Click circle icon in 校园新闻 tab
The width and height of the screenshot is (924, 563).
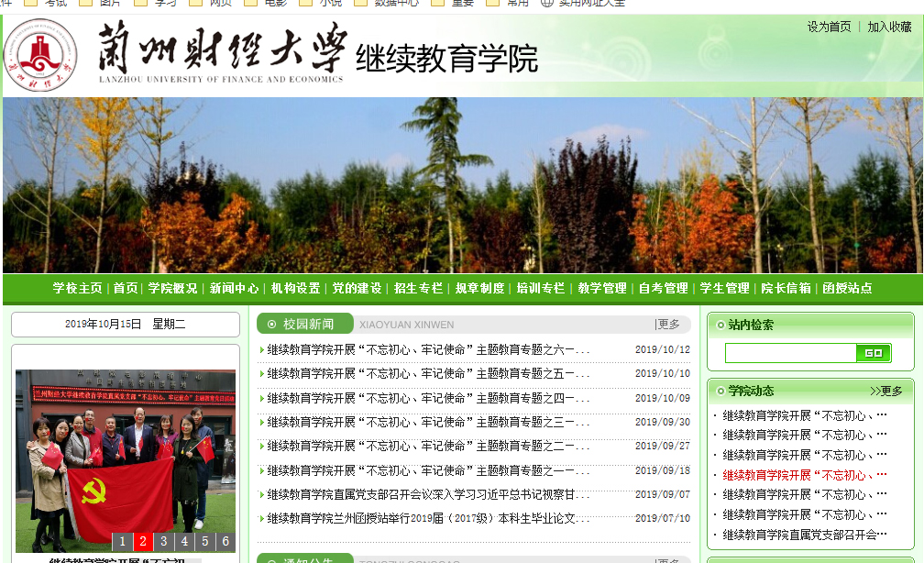coord(271,324)
